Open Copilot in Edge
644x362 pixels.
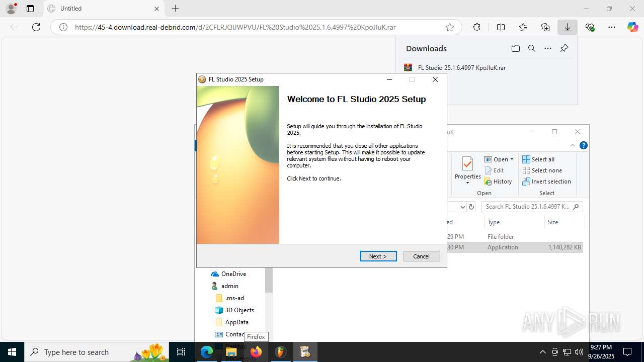(x=632, y=27)
